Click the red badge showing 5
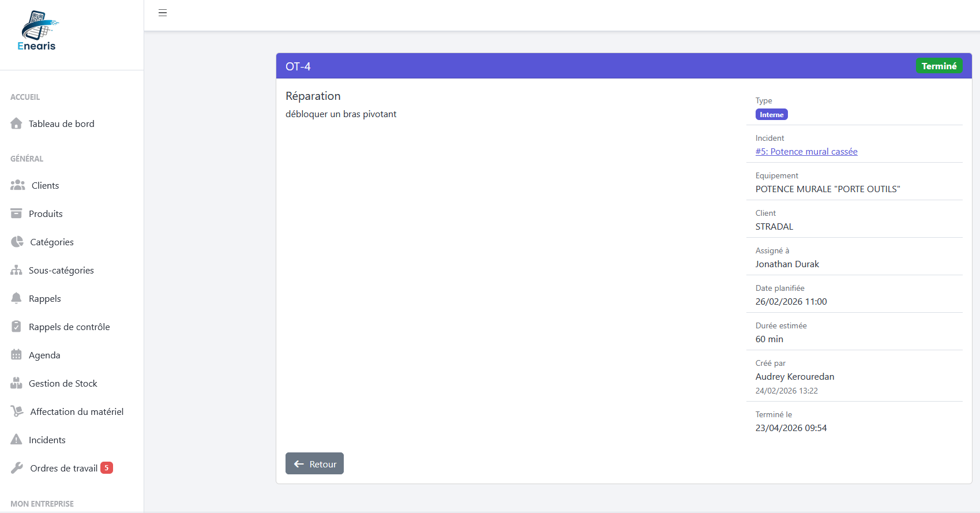The image size is (980, 513). pyautogui.click(x=107, y=468)
